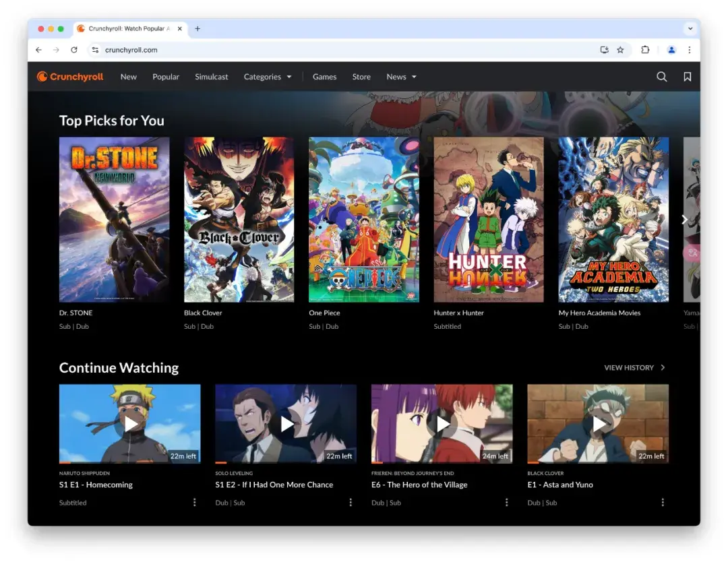Viewport: 728px width, 562px height.
Task: Click the pink floating translate badge
Action: [x=692, y=253]
